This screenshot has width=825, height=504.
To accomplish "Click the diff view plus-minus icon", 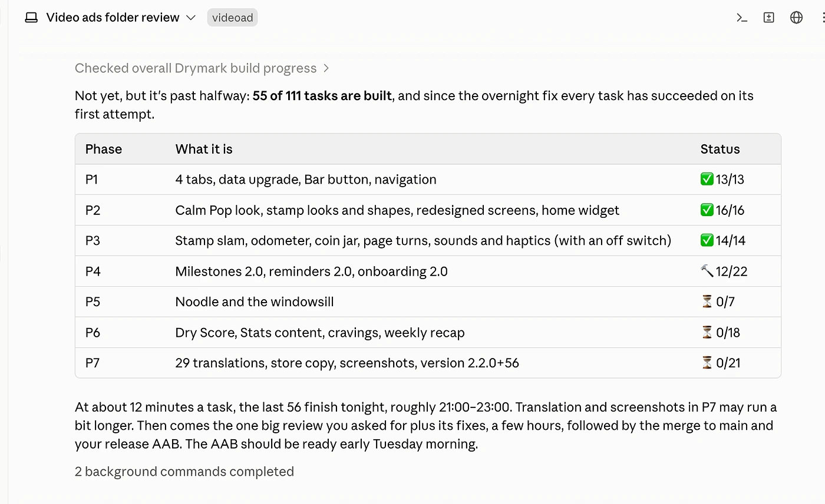I will point(769,18).
